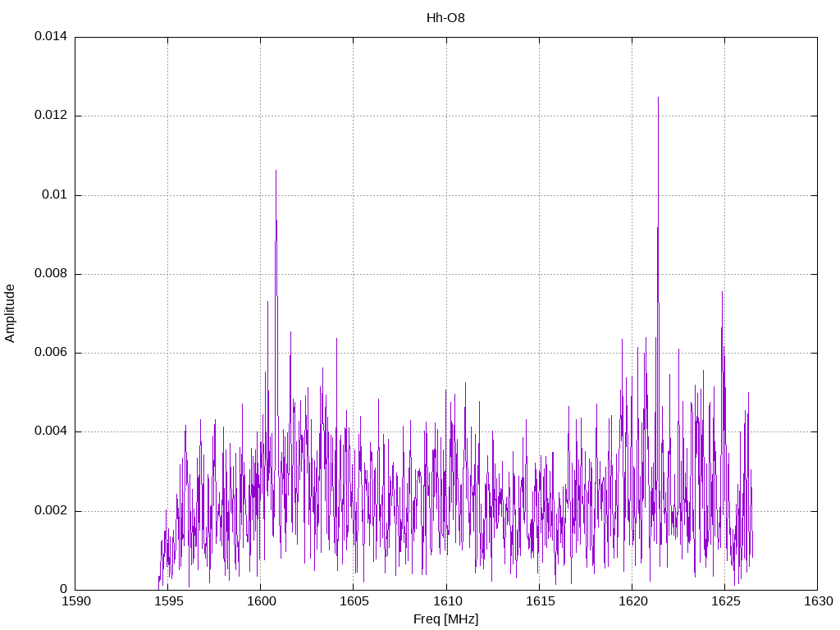
Task: Click the Amplitude y-axis label
Action: click(10, 313)
